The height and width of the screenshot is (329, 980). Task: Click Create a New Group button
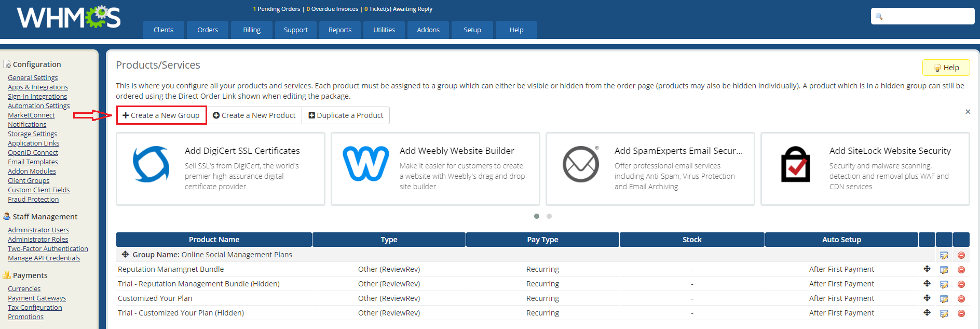tap(161, 115)
